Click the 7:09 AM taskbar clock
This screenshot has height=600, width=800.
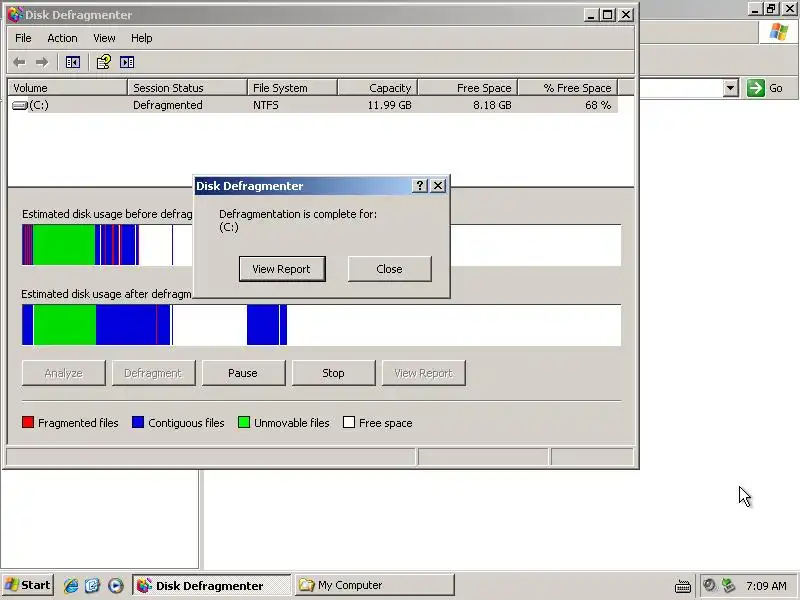click(x=766, y=586)
